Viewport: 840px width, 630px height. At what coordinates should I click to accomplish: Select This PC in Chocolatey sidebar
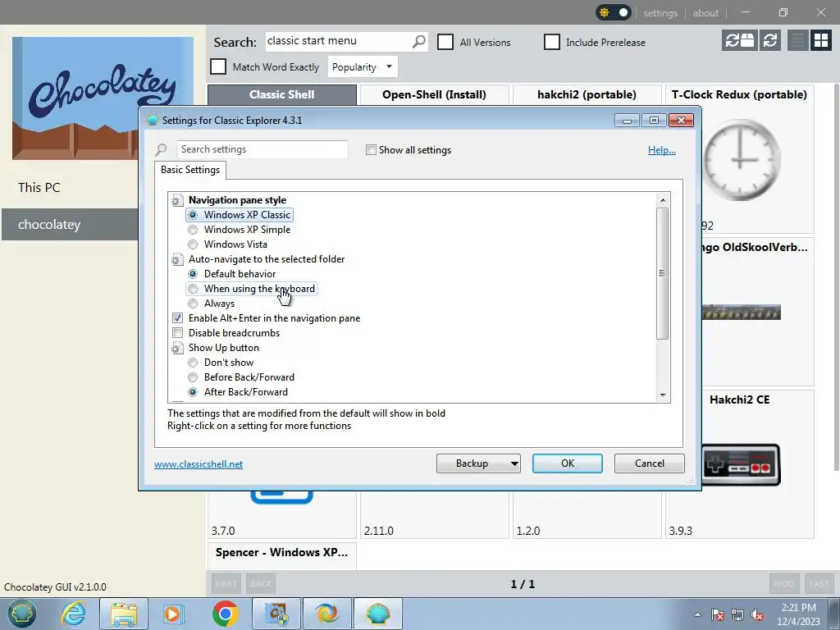point(39,188)
